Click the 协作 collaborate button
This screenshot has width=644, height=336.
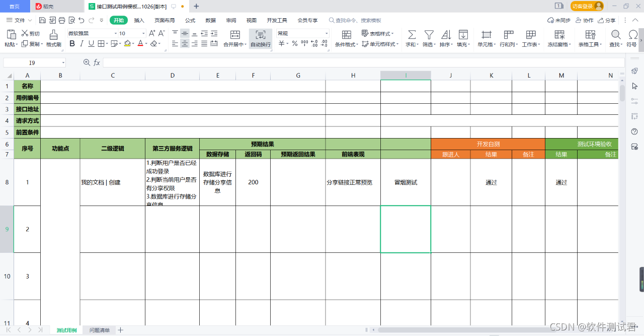(x=584, y=20)
